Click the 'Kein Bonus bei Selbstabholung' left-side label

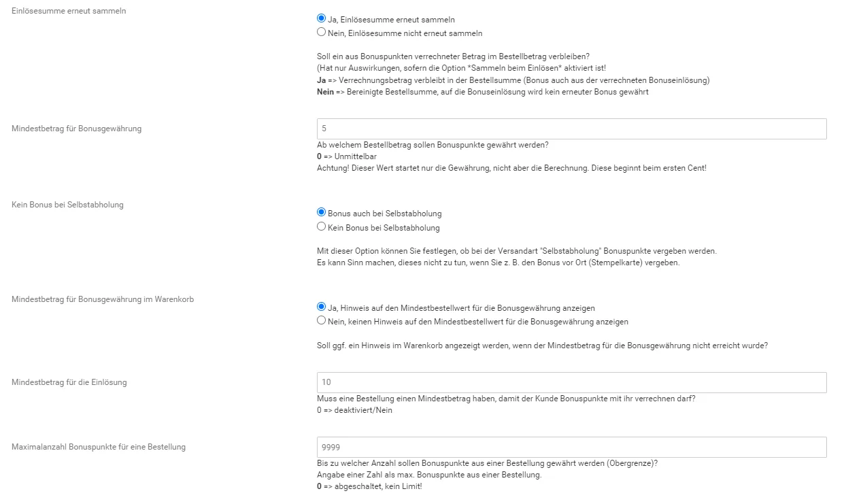tap(68, 204)
